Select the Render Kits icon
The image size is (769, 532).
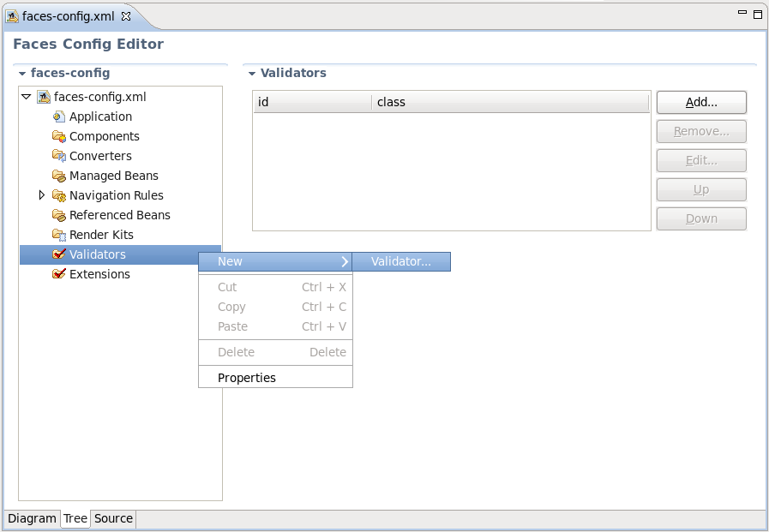(x=58, y=235)
